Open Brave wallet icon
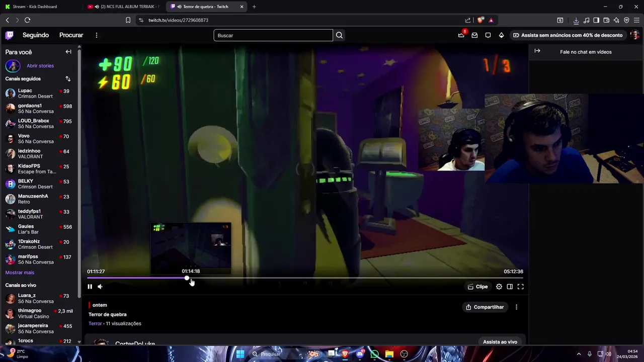644x362 pixels. click(606, 20)
